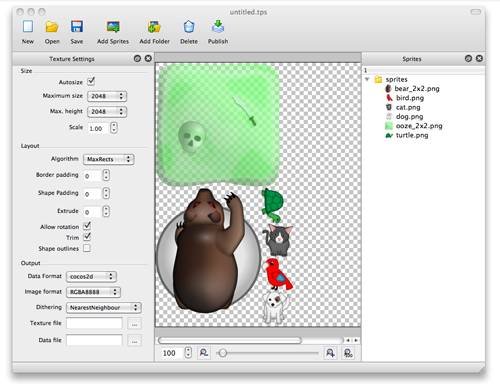The width and height of the screenshot is (500, 384).
Task: Toggle the Autosize checkbox
Action: [91, 81]
